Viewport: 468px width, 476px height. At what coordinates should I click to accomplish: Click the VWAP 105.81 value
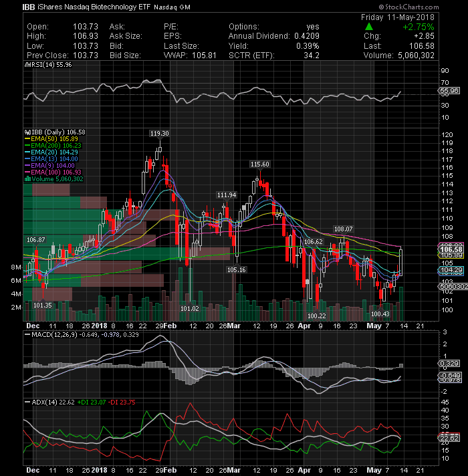click(x=204, y=55)
